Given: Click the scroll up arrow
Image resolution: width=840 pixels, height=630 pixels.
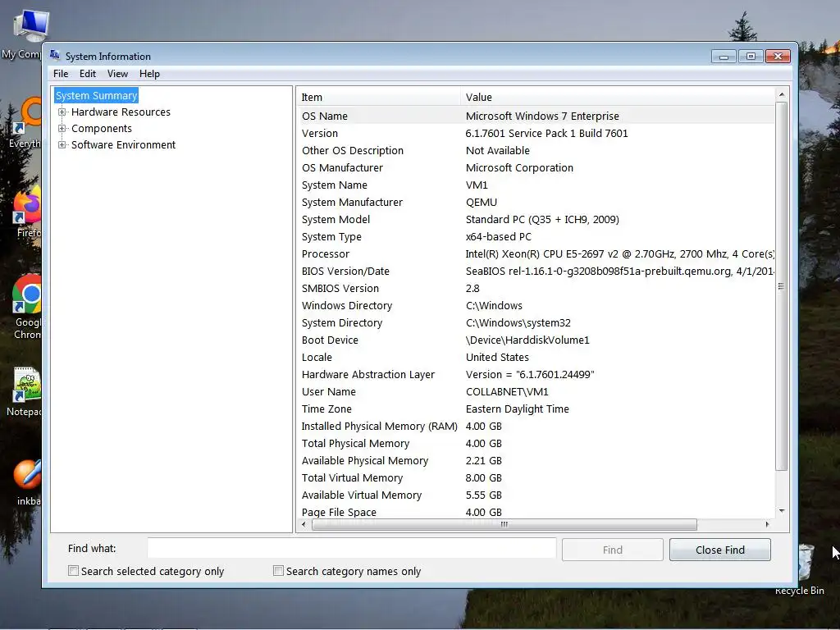Looking at the screenshot, I should [x=782, y=95].
